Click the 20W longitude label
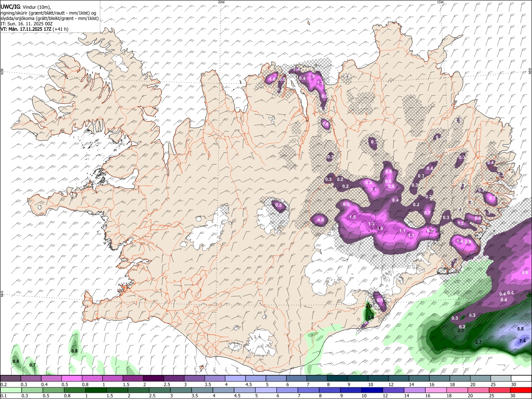Viewport: 532px width, 399px height. pyautogui.click(x=221, y=2)
